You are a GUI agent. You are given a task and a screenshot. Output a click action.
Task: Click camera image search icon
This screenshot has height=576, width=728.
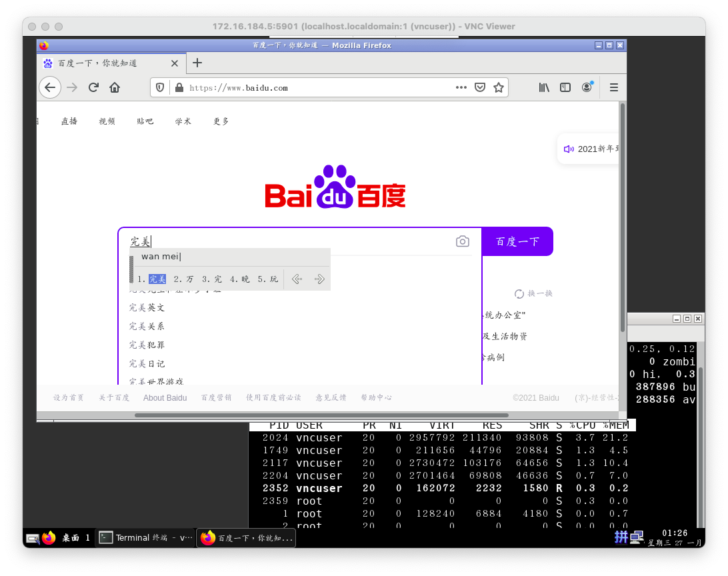pyautogui.click(x=463, y=241)
